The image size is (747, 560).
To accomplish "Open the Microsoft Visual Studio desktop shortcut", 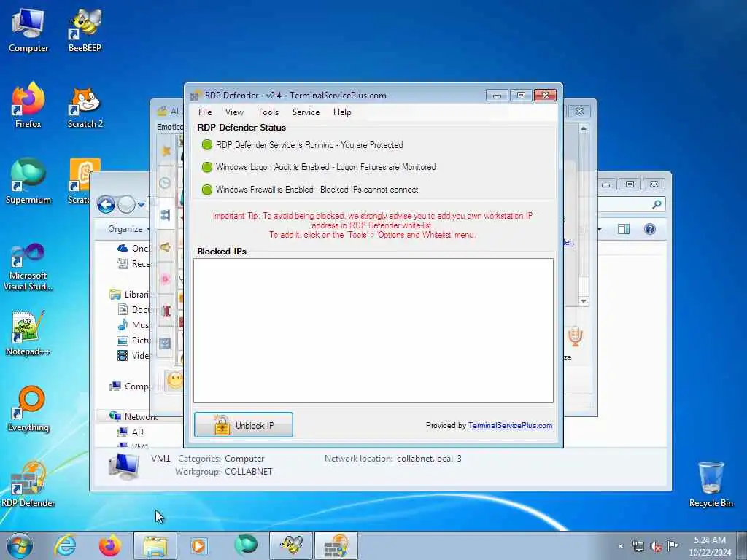I will 28,267.
